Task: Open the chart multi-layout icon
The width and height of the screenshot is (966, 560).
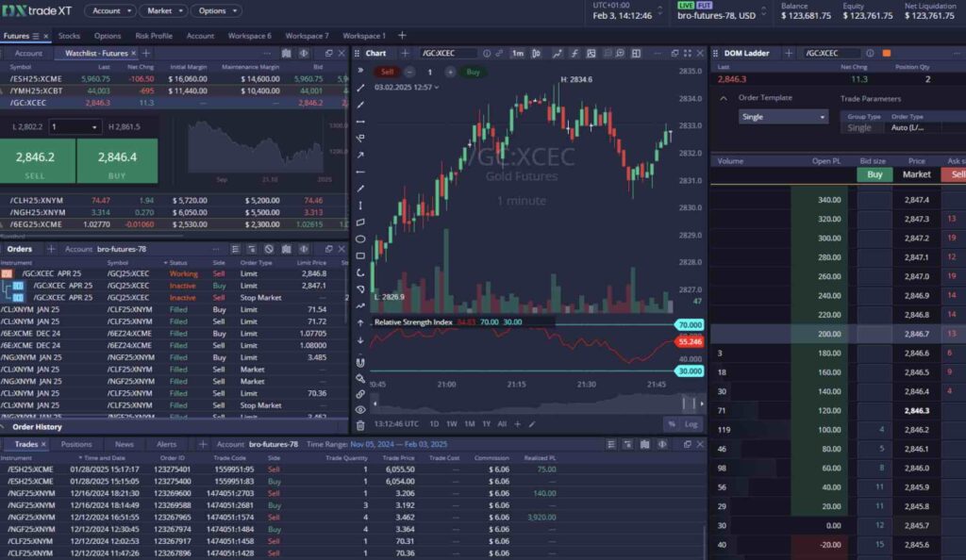Action: coord(636,54)
